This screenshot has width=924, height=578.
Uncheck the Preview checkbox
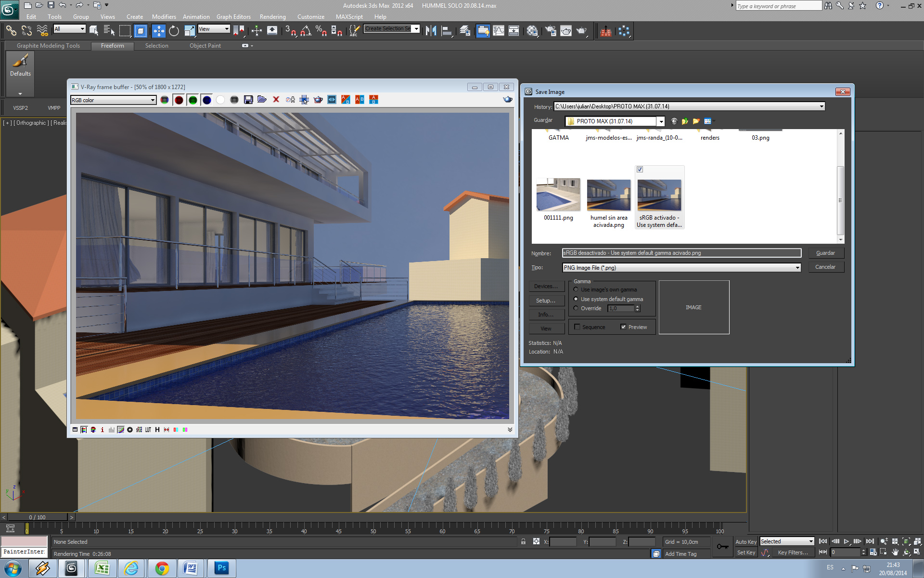[x=623, y=327]
